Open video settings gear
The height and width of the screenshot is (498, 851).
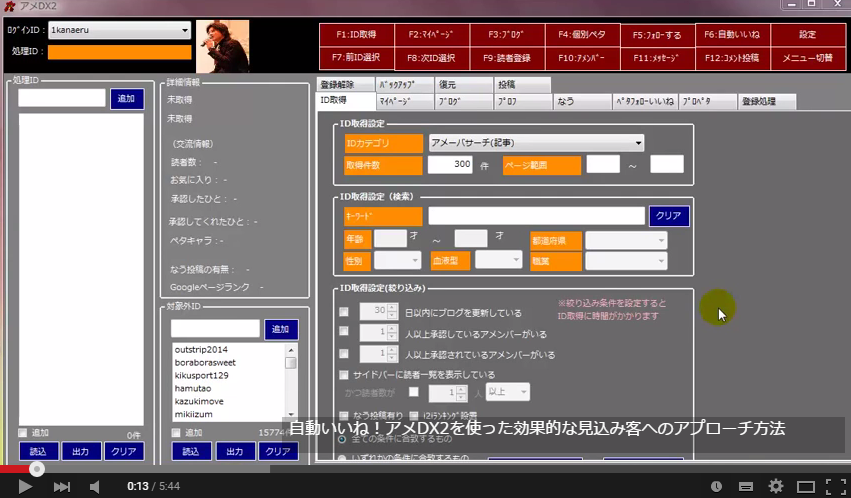776,486
